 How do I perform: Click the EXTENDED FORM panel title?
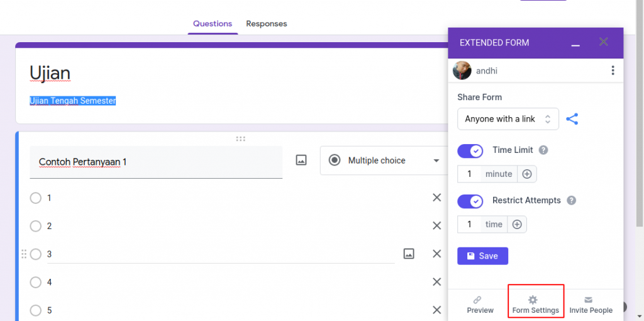tap(494, 43)
